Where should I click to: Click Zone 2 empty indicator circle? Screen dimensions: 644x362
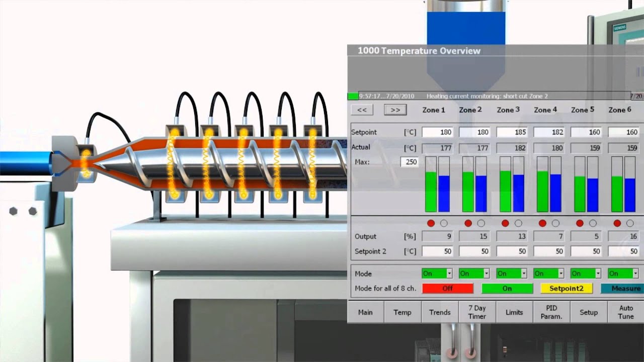click(481, 223)
